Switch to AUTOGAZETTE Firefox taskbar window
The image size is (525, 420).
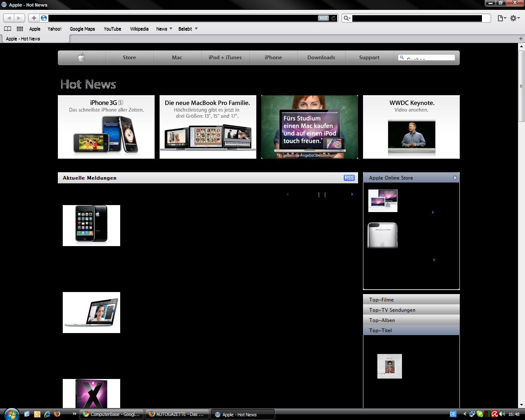click(177, 414)
